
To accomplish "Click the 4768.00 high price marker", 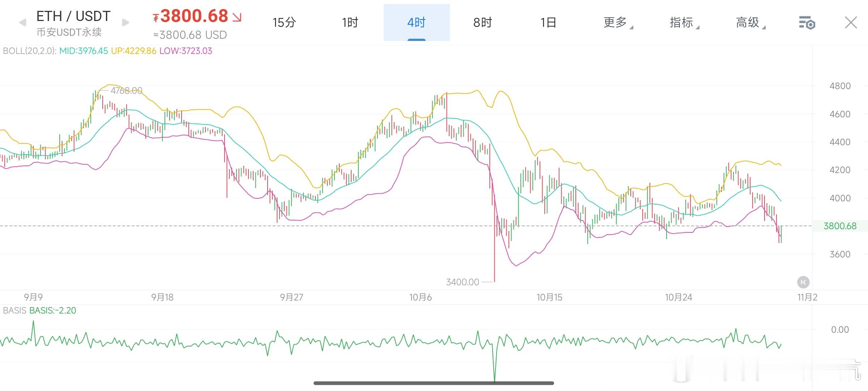I will [x=126, y=91].
